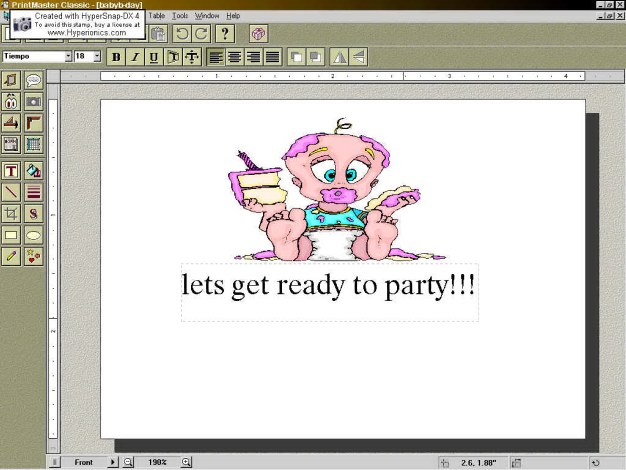626x470 pixels.
Task: Align text right
Action: point(253,57)
